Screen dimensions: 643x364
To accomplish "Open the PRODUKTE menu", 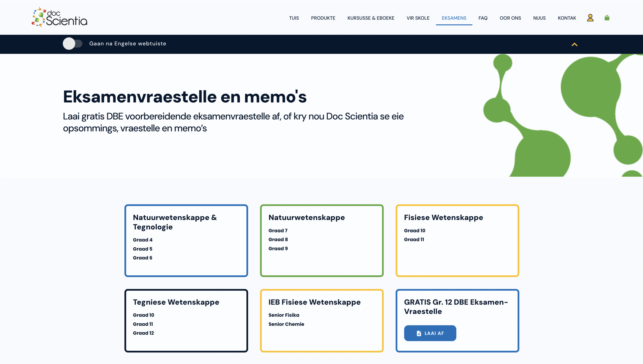I will click(x=323, y=18).
